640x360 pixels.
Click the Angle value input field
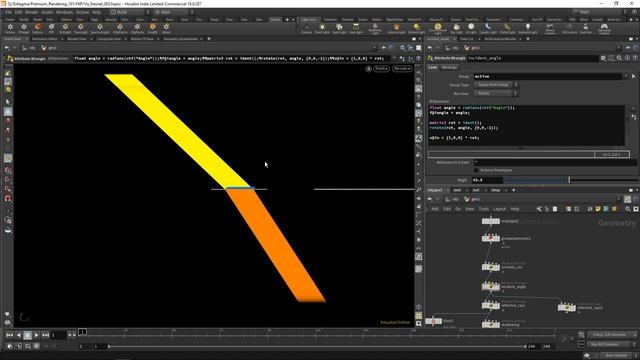click(x=487, y=180)
